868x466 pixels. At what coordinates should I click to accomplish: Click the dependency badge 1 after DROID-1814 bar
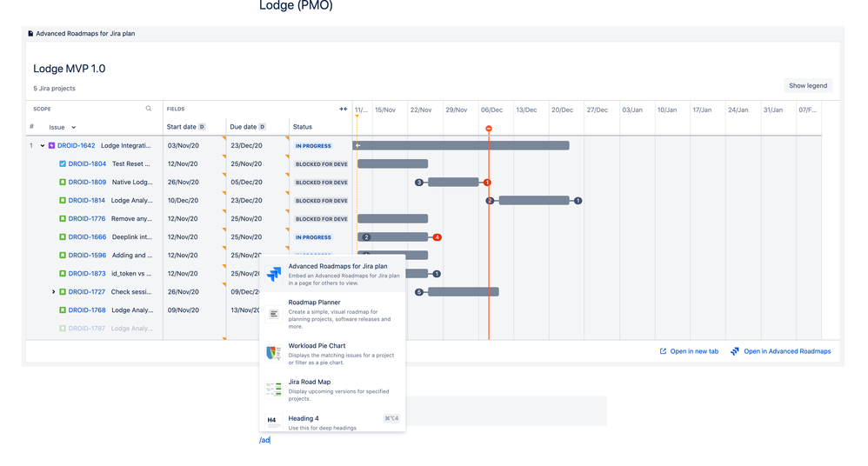pyautogui.click(x=578, y=200)
